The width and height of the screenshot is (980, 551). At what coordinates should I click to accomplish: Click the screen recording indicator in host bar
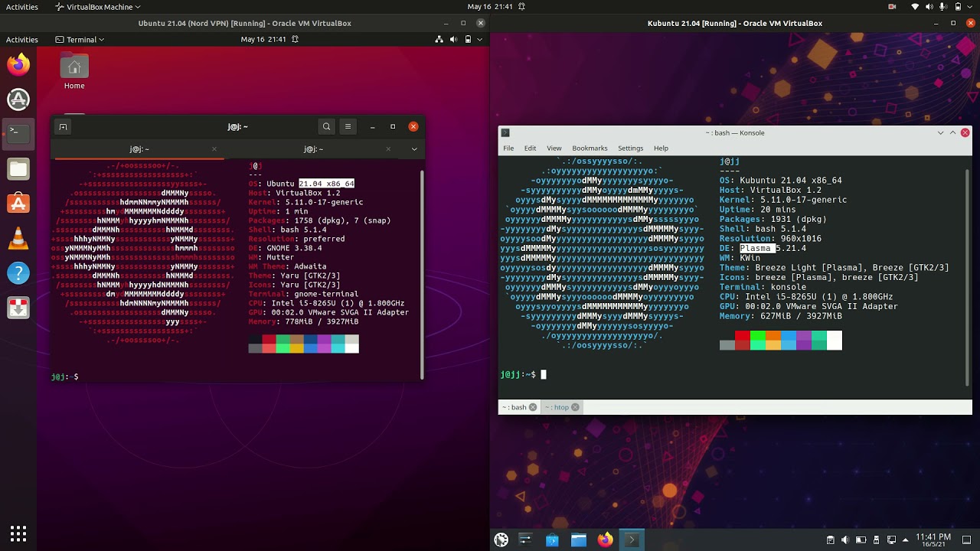coord(892,6)
